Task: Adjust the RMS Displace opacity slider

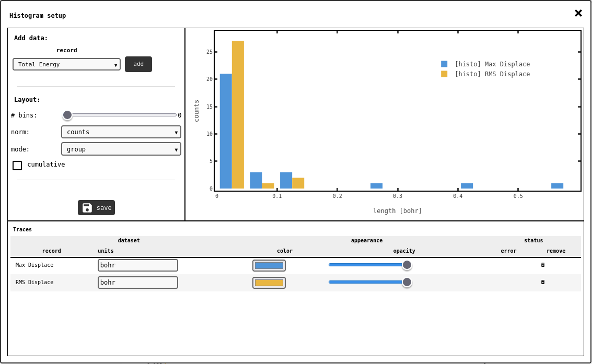Action: [407, 282]
